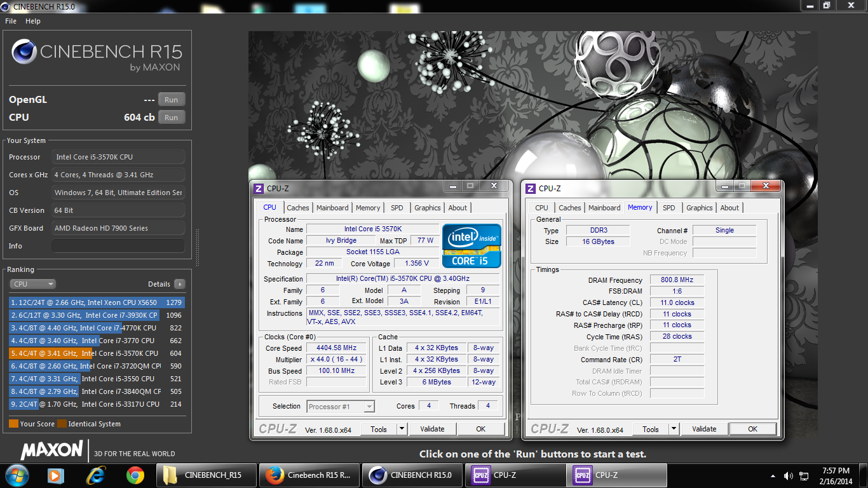The image size is (868, 488).
Task: Expand ranking Details arrow button
Action: (180, 284)
